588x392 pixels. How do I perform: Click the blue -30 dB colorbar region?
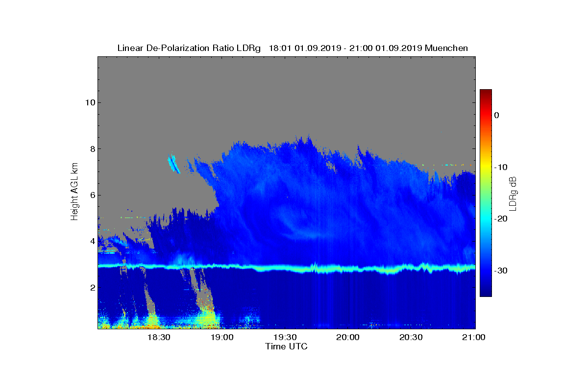(486, 271)
